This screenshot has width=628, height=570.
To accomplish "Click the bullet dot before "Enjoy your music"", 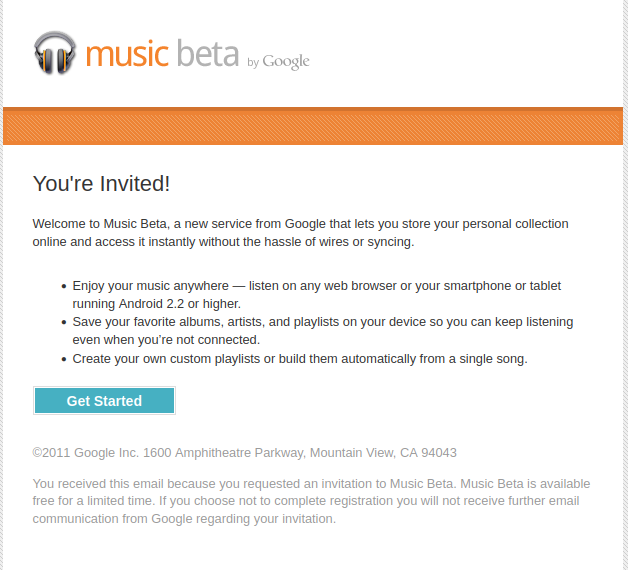I will (x=64, y=286).
